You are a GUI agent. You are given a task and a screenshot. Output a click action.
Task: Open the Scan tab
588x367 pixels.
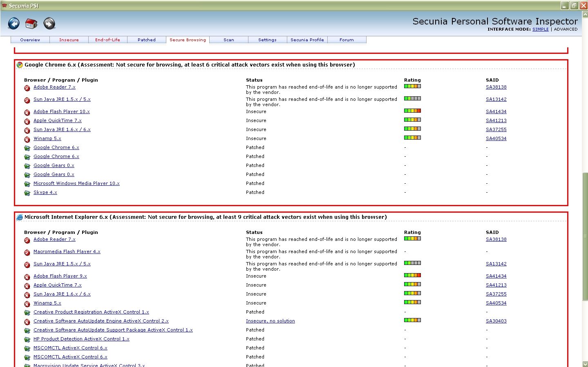[x=229, y=40]
